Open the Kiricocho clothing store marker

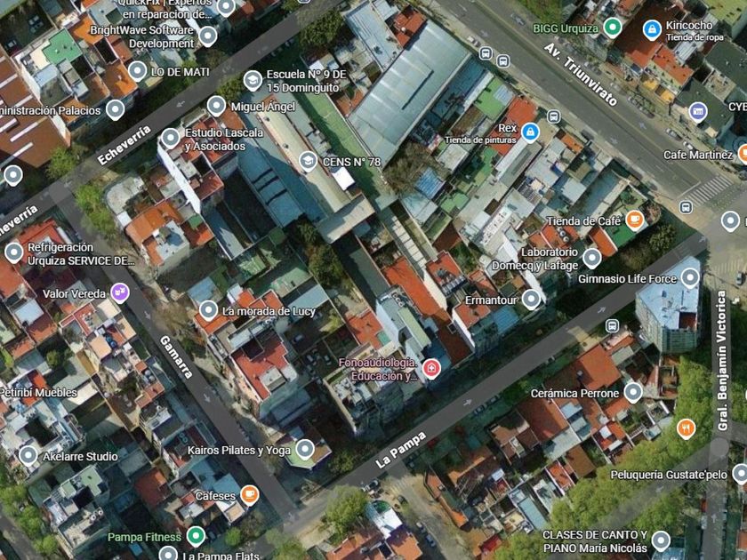click(x=652, y=29)
